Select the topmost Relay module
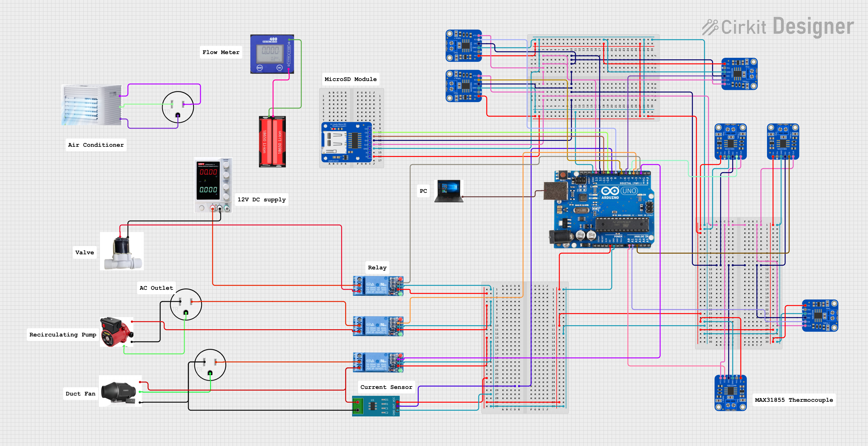The height and width of the screenshot is (446, 868). 378,286
